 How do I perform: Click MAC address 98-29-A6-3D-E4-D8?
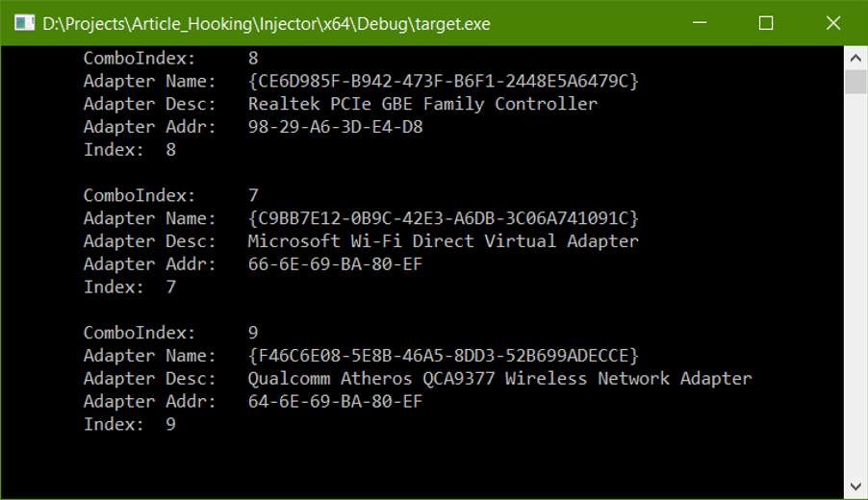335,127
